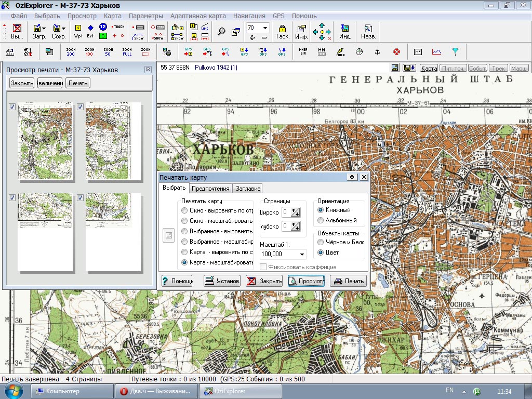This screenshot has height=399, width=532.
Task: Click the round crosshair target toolbar icon
Action: (x=359, y=51)
